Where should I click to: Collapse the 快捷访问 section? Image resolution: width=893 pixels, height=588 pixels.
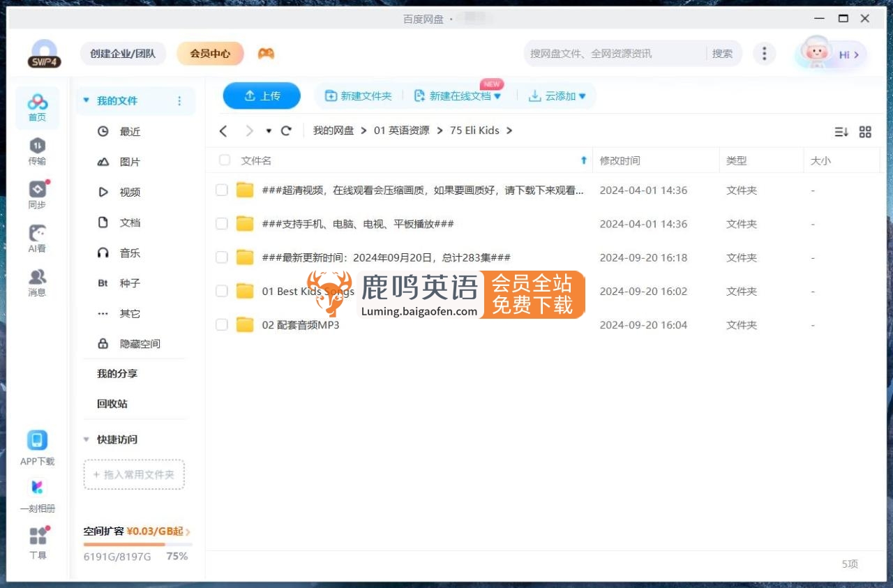(87, 439)
